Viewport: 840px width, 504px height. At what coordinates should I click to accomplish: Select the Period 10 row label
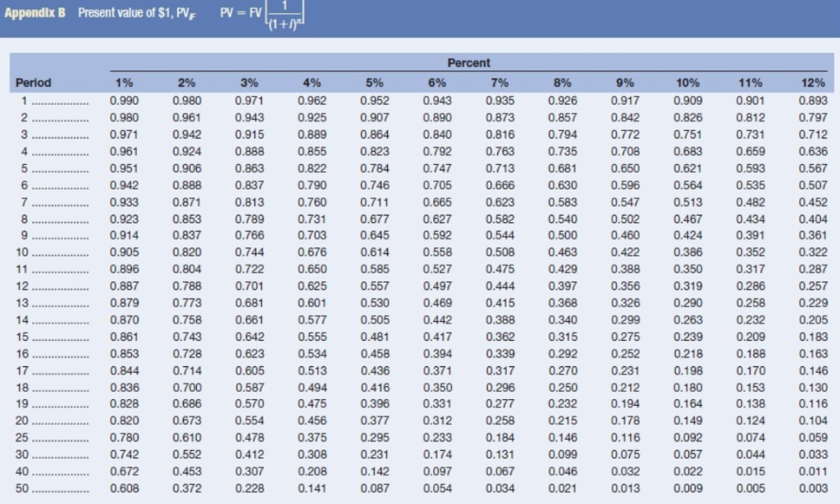(22, 252)
